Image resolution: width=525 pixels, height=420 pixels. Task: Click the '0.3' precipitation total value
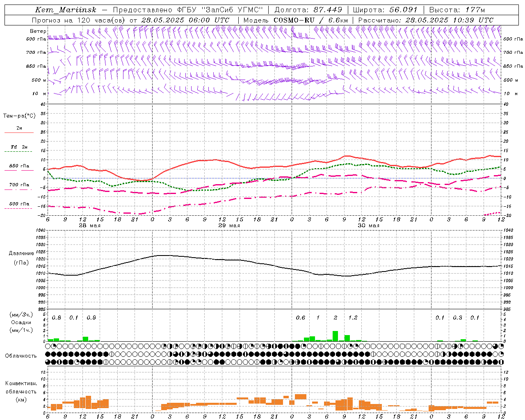click(458, 318)
